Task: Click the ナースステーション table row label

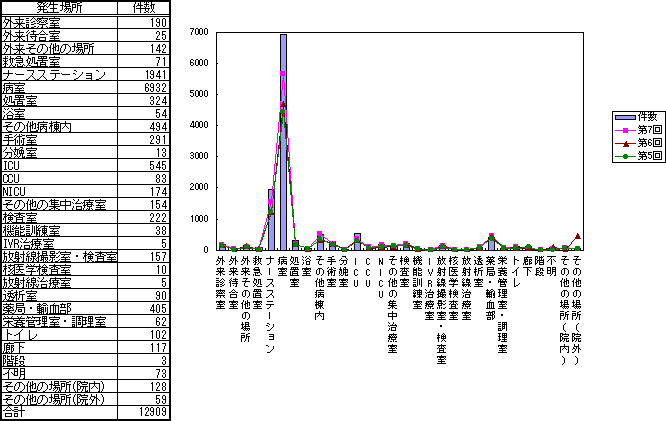Action: coord(54,75)
